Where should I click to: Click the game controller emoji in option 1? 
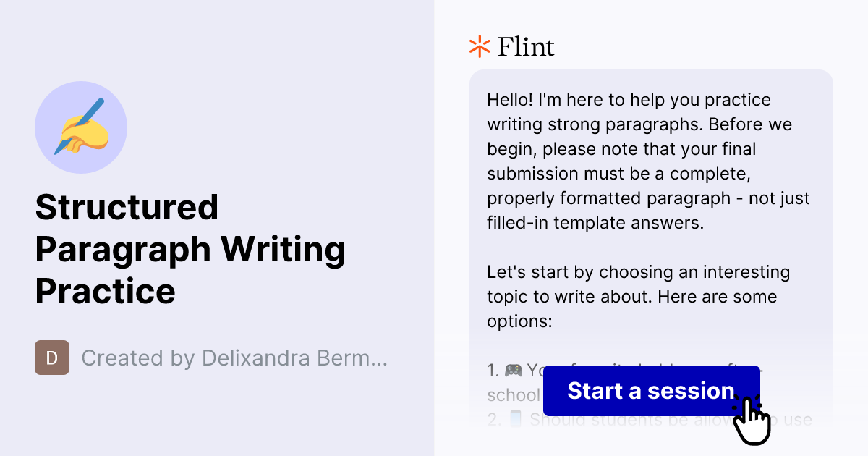[514, 371]
